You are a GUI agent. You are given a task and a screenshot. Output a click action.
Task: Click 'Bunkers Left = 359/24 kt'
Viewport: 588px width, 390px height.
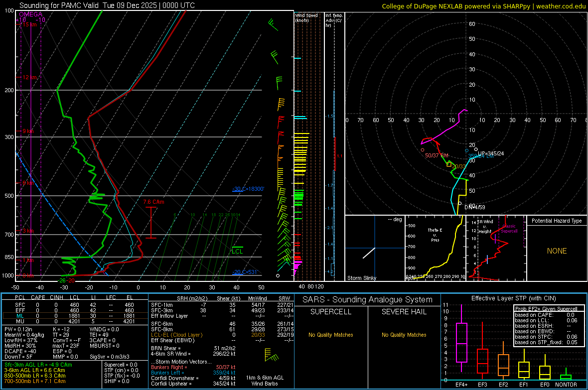point(193,373)
